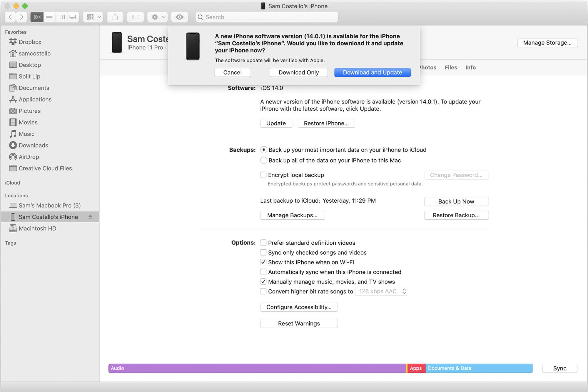Open Desktop in the sidebar
The width and height of the screenshot is (588, 392).
click(50, 65)
